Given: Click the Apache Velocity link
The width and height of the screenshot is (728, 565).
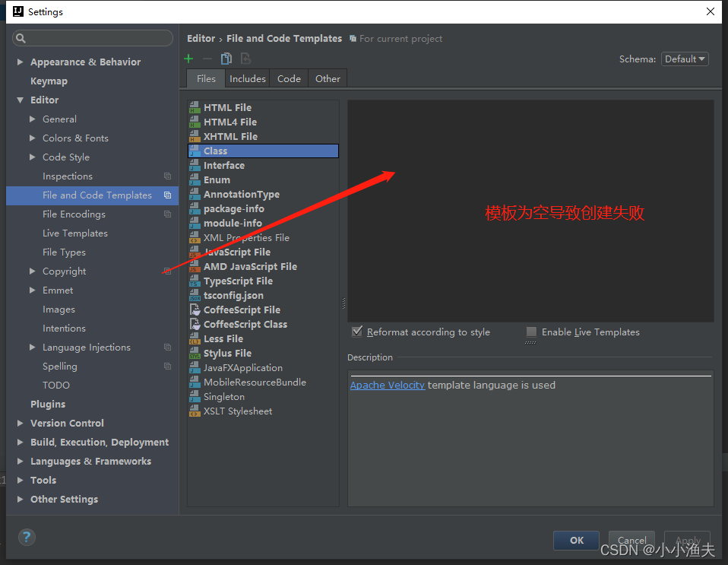Looking at the screenshot, I should tap(388, 385).
